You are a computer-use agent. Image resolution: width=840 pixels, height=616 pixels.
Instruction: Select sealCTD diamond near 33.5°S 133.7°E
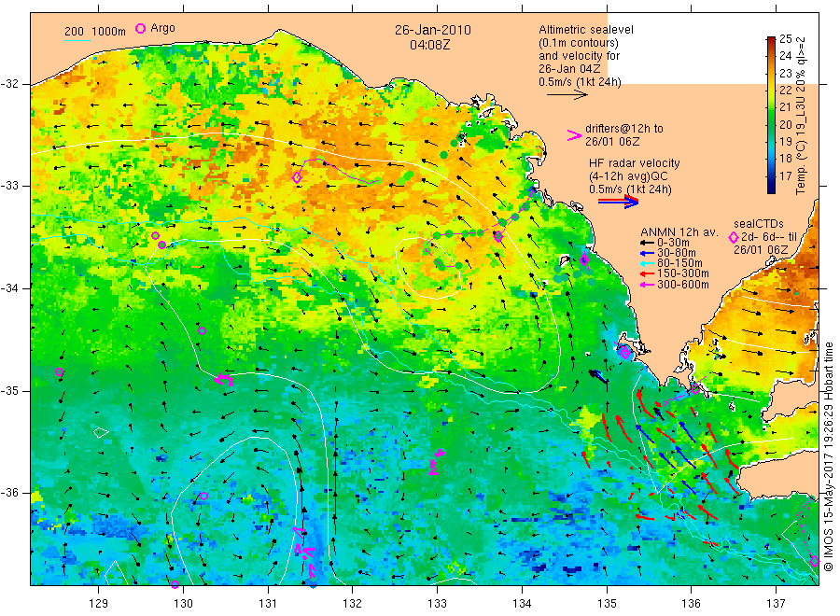click(x=498, y=236)
